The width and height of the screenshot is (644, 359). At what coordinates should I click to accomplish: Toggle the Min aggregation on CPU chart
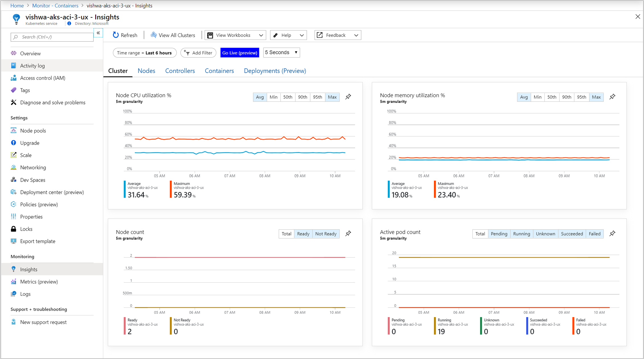point(273,97)
